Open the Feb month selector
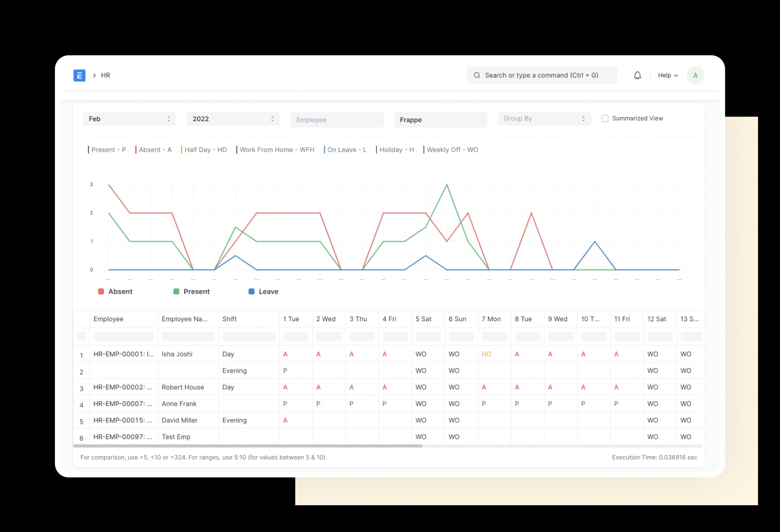Image resolution: width=780 pixels, height=532 pixels. (130, 119)
